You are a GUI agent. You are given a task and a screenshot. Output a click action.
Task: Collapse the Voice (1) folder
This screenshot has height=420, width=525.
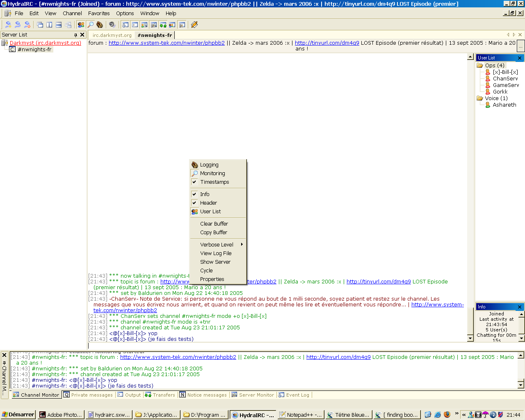(x=480, y=98)
